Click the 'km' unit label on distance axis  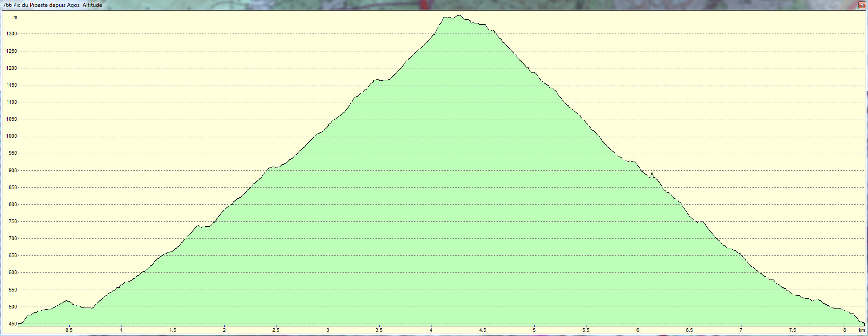(862, 330)
